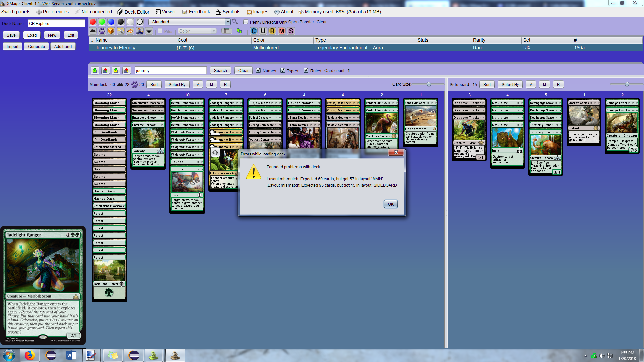Open Microsoft Word from the taskbar
Image resolution: width=644 pixels, height=362 pixels.
pos(71,355)
